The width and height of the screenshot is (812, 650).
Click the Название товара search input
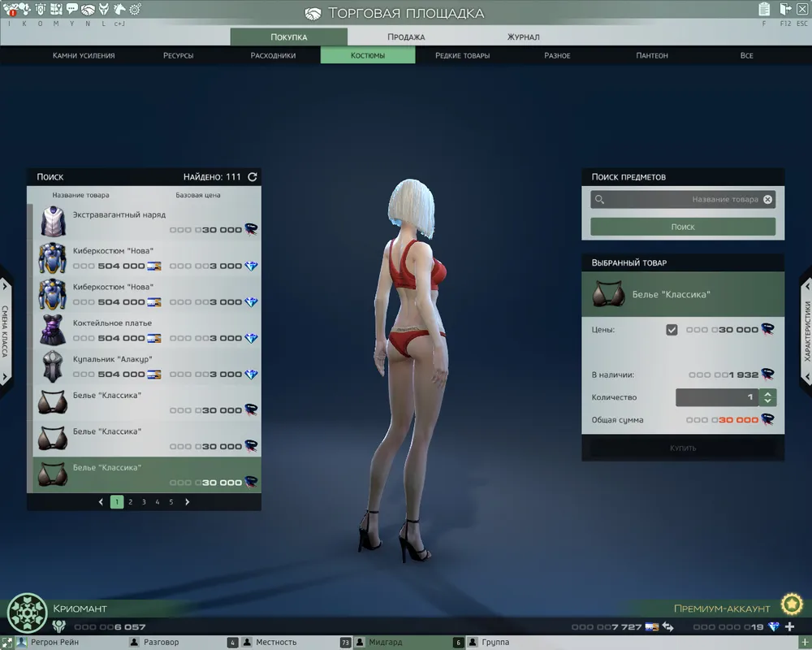[683, 199]
